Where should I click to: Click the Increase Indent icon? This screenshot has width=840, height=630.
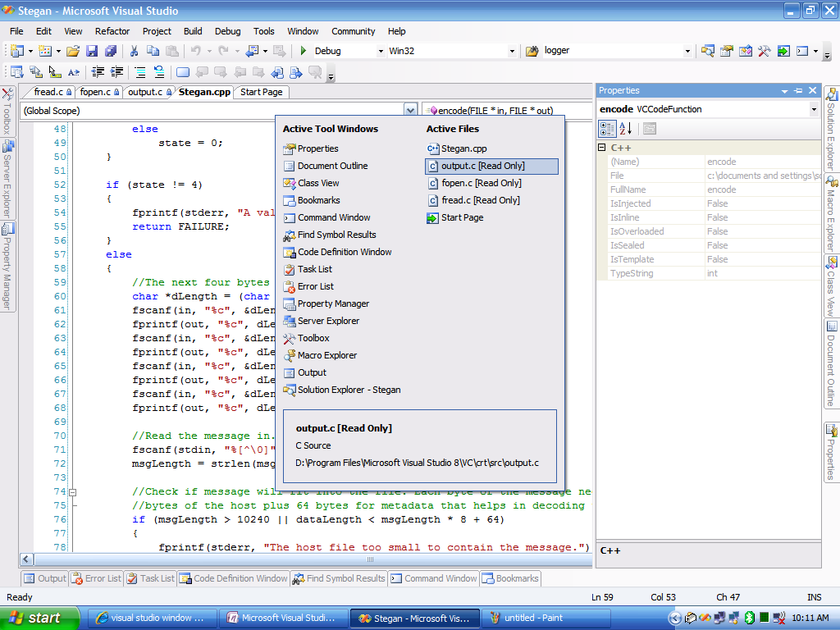pos(117,72)
